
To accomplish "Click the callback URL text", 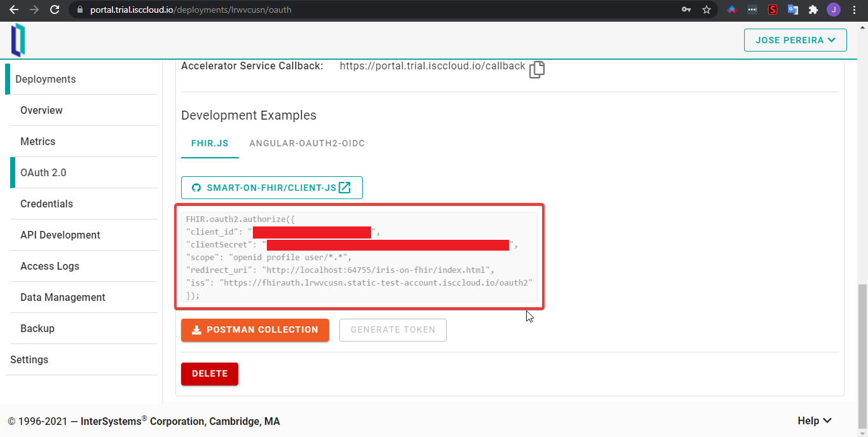I will (x=432, y=66).
